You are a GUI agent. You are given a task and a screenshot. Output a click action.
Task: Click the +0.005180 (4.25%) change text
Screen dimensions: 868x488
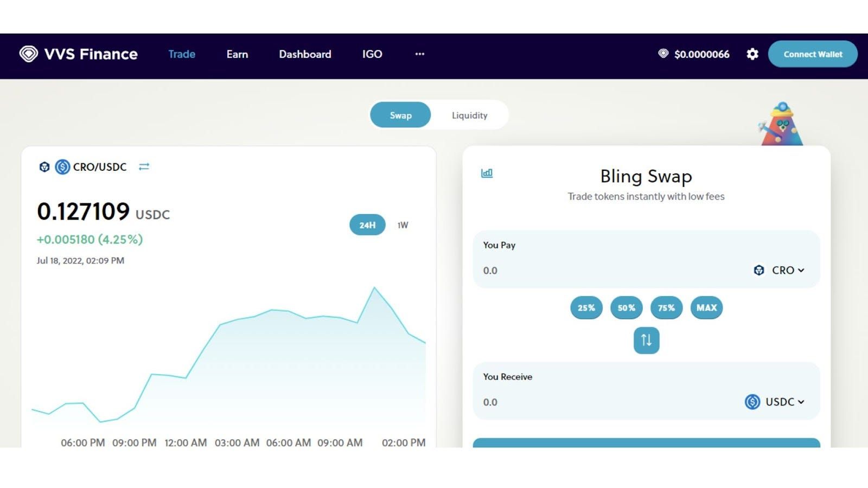[x=90, y=239]
